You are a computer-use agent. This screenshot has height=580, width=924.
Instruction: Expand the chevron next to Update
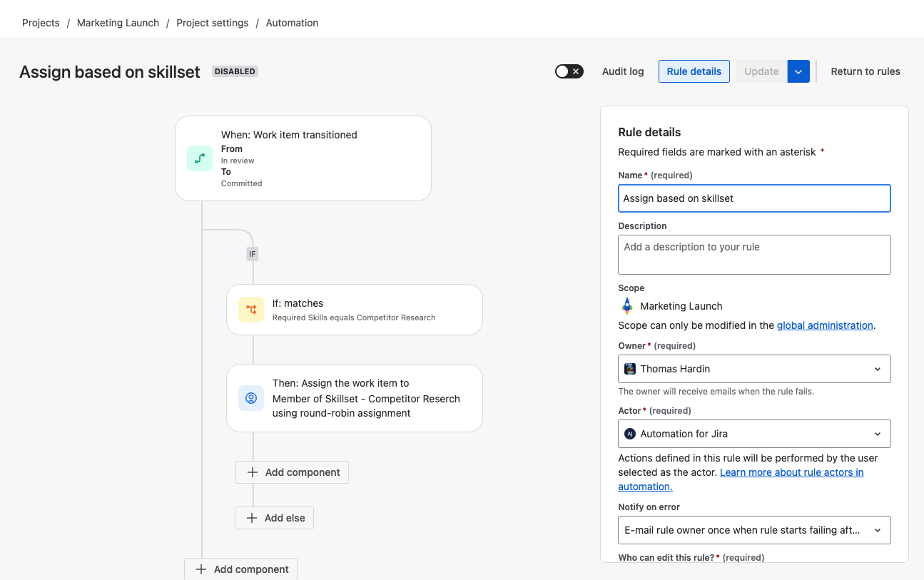(x=798, y=71)
